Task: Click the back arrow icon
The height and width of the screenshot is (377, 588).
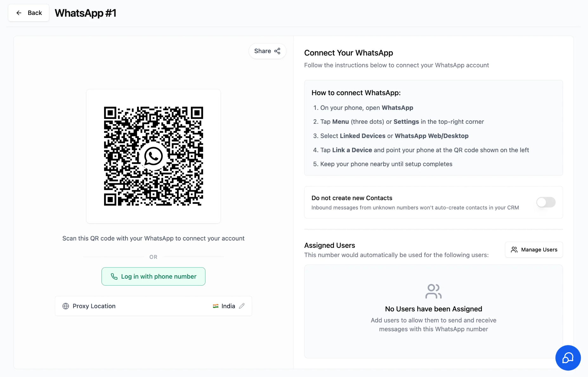Action: tap(19, 13)
